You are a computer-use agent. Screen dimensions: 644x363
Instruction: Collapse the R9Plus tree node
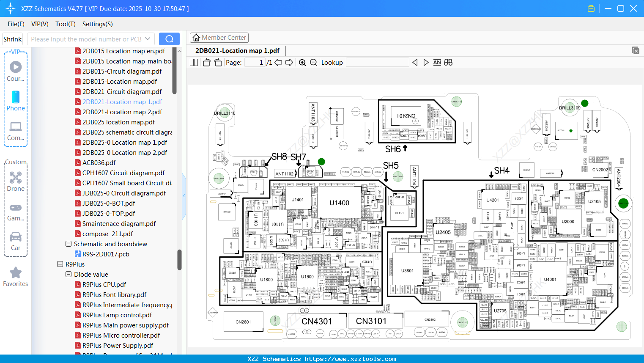point(60,264)
